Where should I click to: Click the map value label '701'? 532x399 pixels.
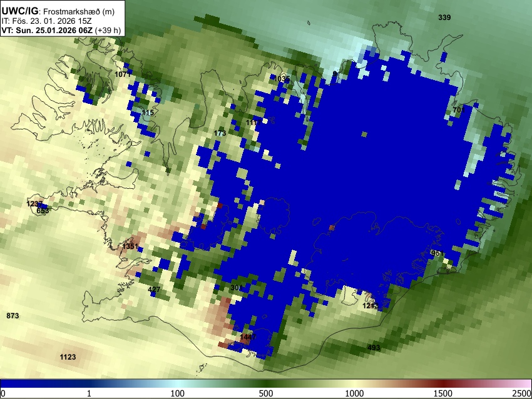(459, 110)
